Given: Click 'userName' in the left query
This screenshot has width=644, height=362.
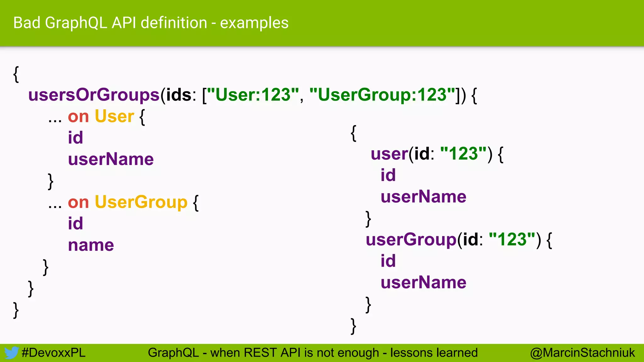Looking at the screenshot, I should click(x=111, y=159).
